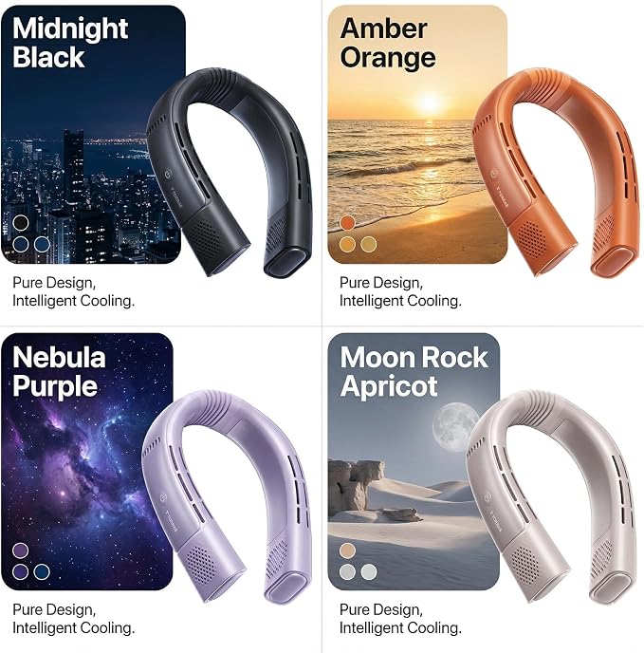The width and height of the screenshot is (644, 653).
Task: Click the Midnight Black heading
Action: 70,43
